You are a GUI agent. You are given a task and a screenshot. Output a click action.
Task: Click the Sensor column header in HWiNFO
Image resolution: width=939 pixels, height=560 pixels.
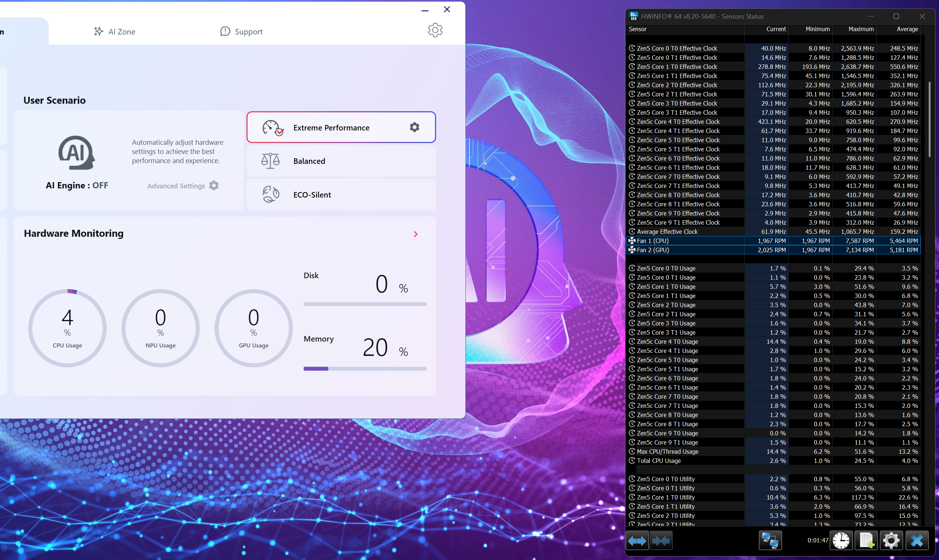(685, 29)
